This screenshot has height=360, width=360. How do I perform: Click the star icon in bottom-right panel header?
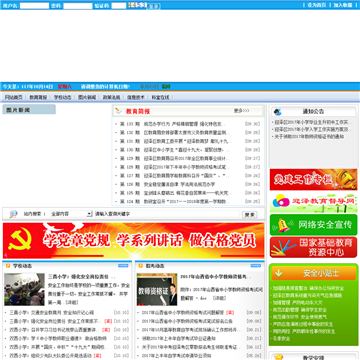pos(279,357)
